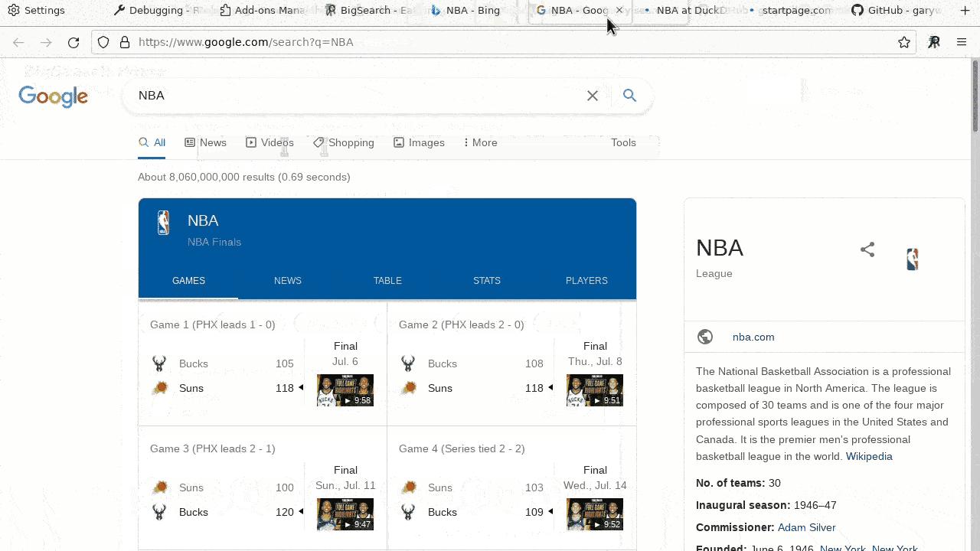The image size is (980, 551).
Task: Open the BigSearch extension icon
Action: point(934,42)
